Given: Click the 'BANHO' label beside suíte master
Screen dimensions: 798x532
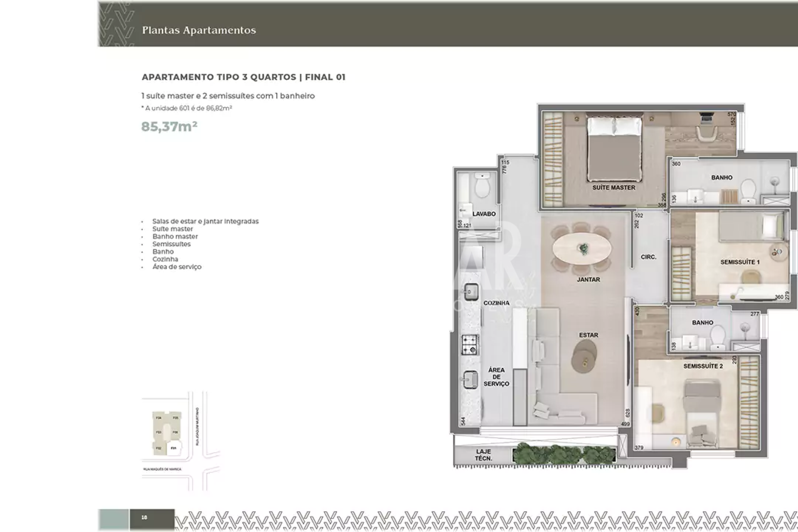Looking at the screenshot, I should pos(722,177).
